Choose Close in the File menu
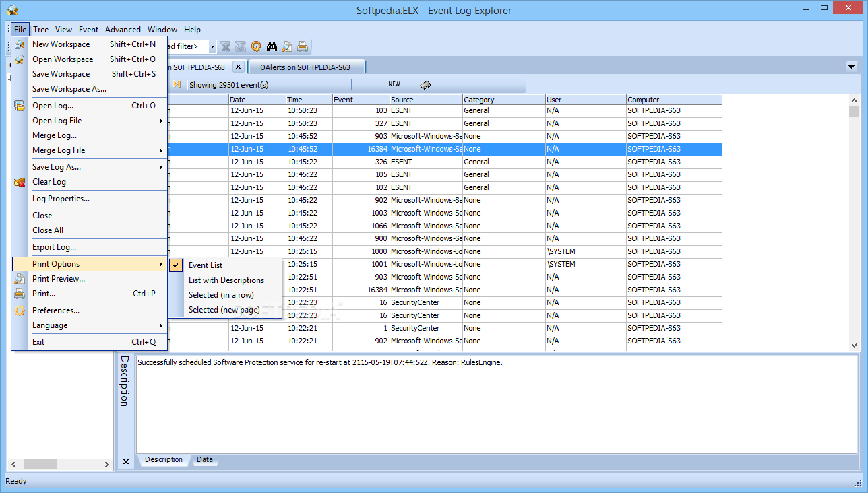 [89, 216]
